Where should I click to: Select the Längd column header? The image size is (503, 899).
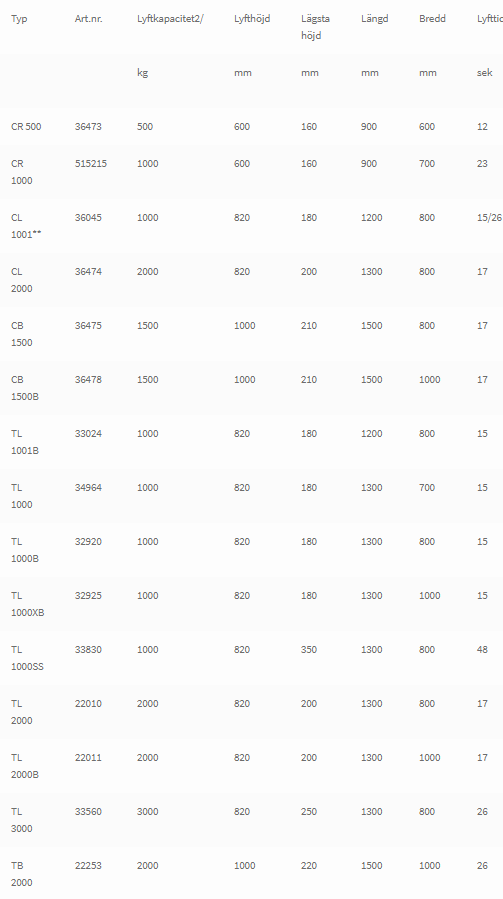coord(375,19)
